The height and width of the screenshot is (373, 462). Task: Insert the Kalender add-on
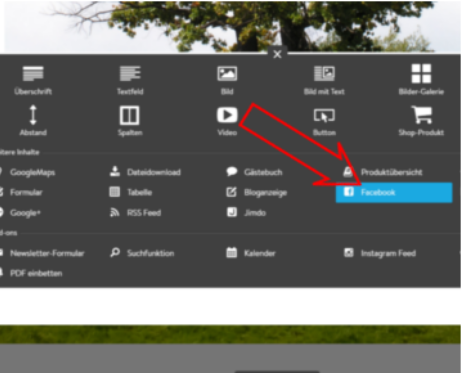coord(251,253)
